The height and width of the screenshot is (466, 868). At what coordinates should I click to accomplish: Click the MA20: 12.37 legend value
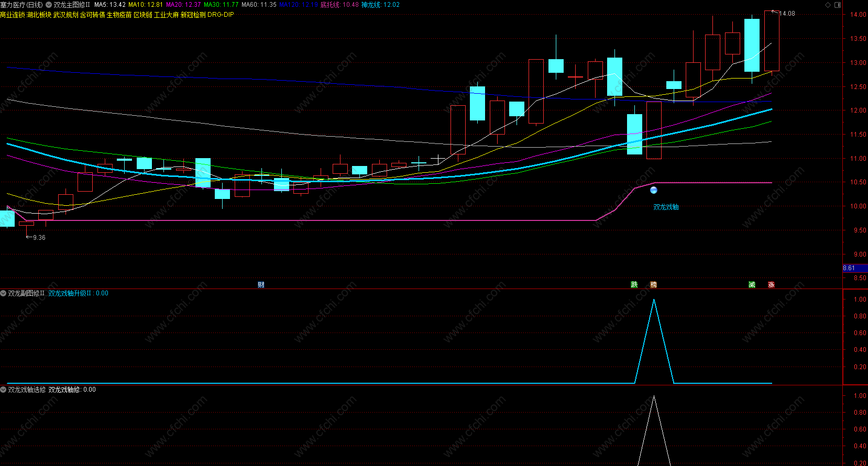183,5
